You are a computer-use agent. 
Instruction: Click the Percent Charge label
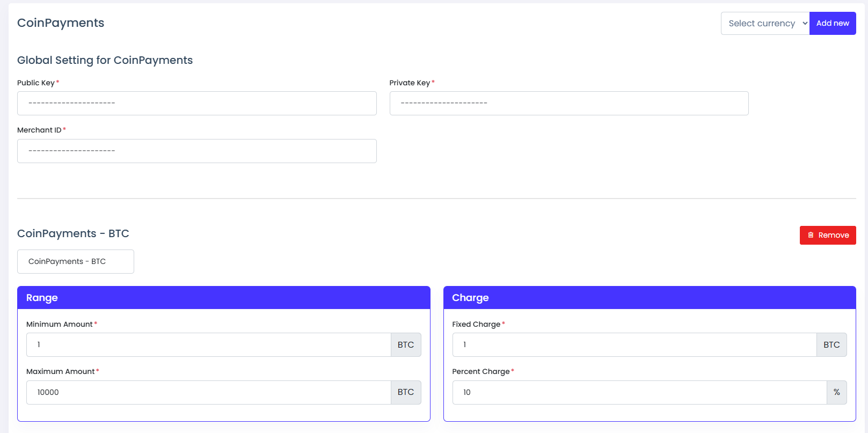(481, 371)
